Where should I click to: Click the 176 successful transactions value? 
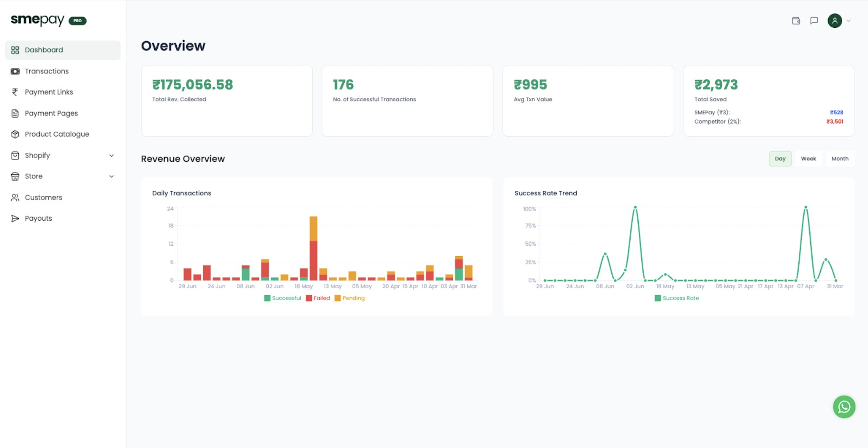(x=343, y=85)
